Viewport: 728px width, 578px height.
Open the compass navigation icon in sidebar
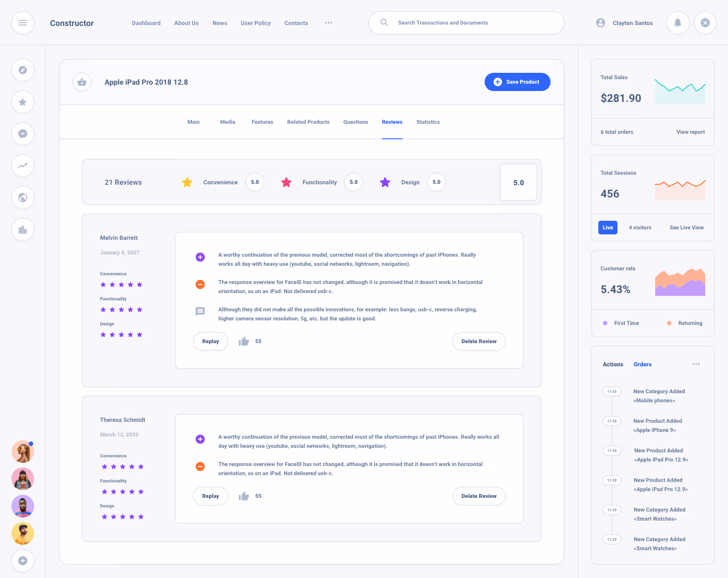[x=22, y=70]
